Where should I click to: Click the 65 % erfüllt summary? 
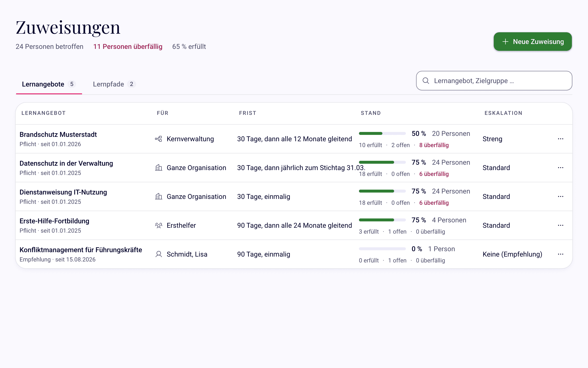[189, 46]
